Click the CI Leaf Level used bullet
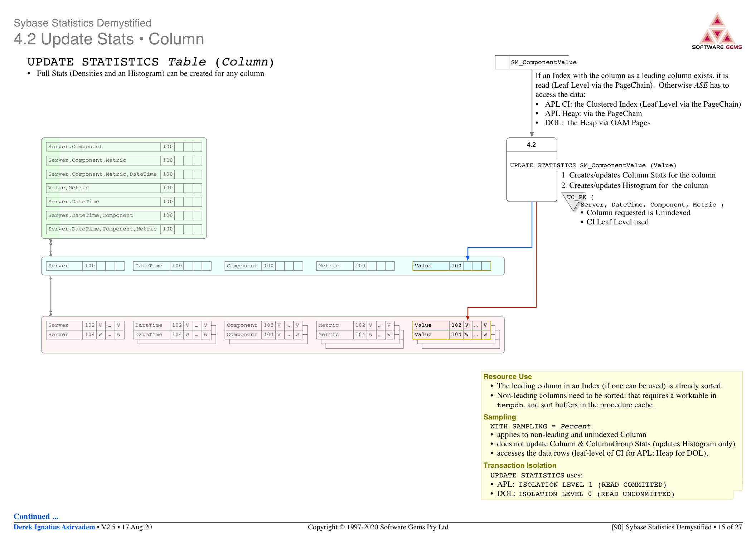 pyautogui.click(x=615, y=222)
